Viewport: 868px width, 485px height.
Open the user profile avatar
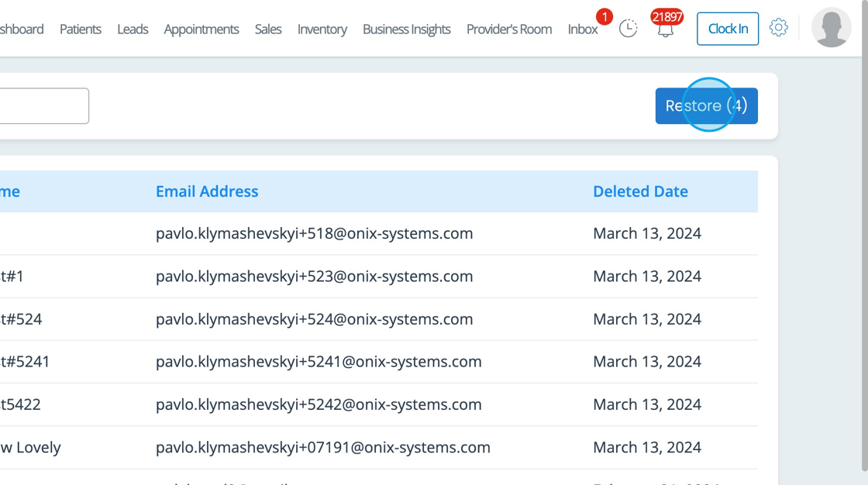pyautogui.click(x=831, y=28)
